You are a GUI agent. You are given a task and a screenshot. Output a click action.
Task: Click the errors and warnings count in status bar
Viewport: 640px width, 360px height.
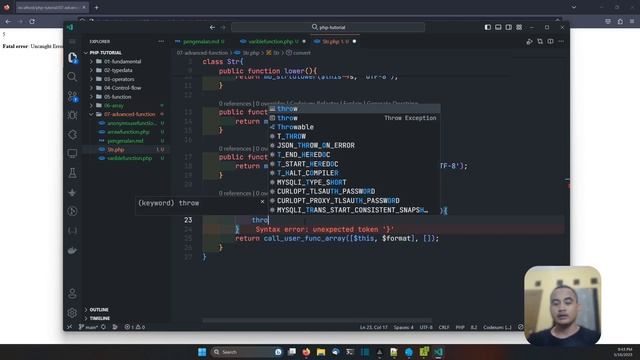135,327
